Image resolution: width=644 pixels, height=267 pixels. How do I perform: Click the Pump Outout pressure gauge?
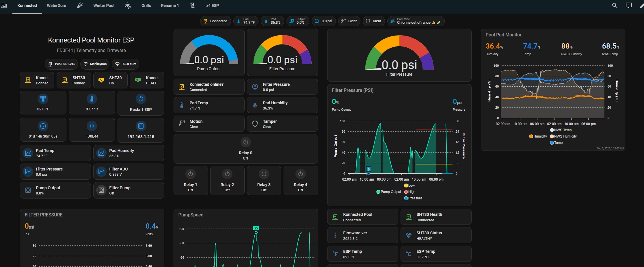point(209,53)
